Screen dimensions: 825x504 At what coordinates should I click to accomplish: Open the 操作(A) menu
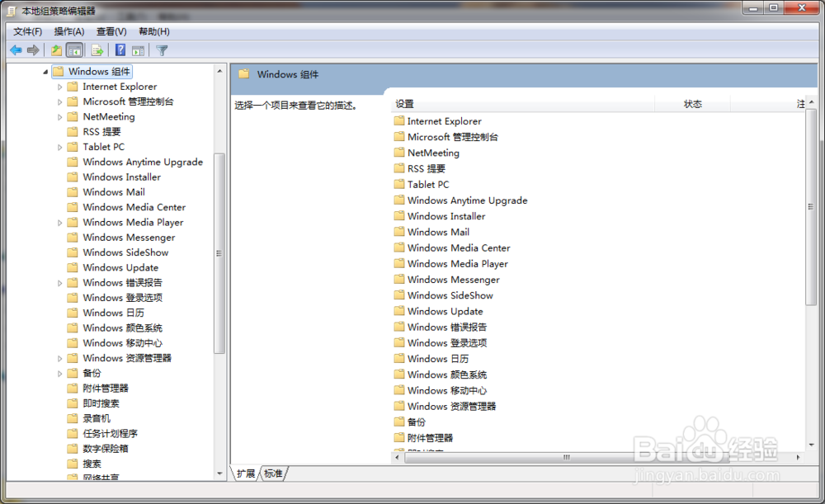69,31
